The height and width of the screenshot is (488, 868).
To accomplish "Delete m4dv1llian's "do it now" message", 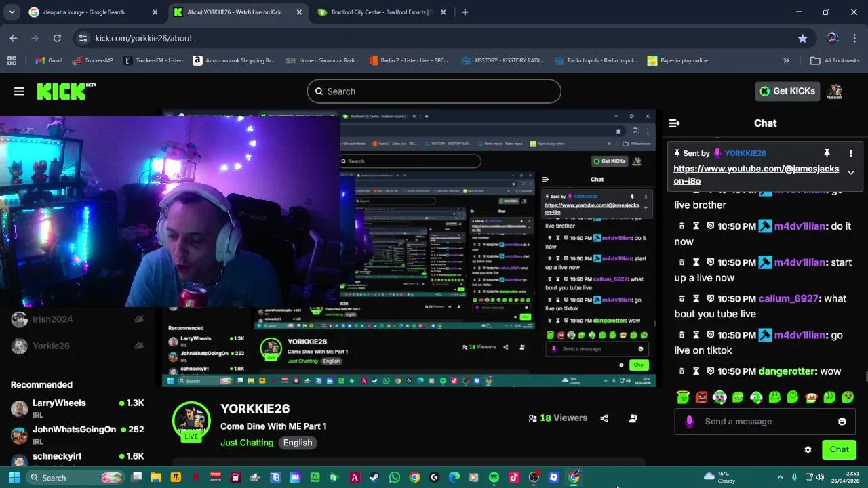I will (x=682, y=226).
